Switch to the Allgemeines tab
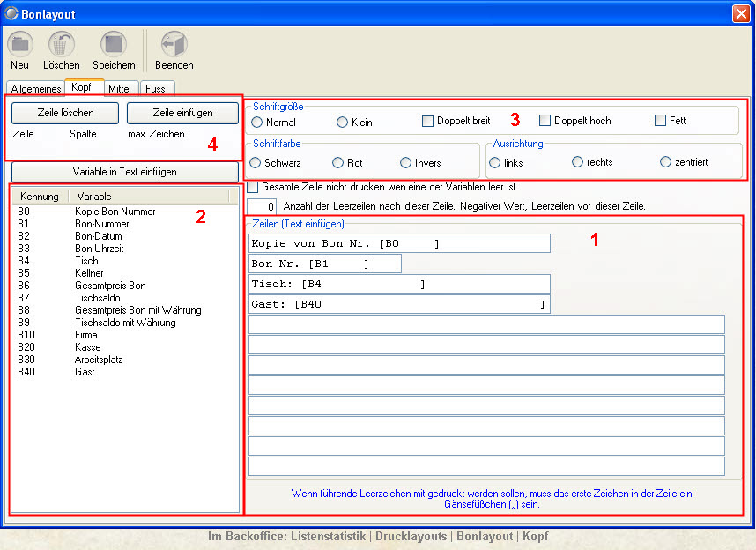Screen dimensions: 756x550 pyautogui.click(x=36, y=89)
